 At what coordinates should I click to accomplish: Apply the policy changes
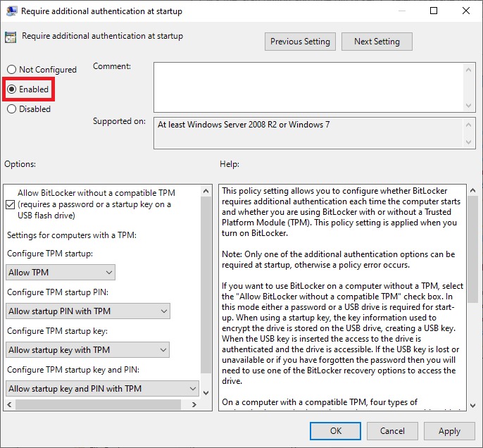coord(449,430)
